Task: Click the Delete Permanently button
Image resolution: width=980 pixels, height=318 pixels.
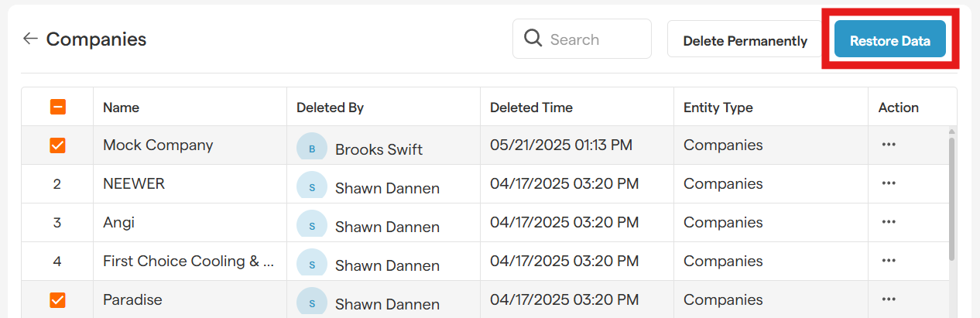Action: (x=745, y=41)
